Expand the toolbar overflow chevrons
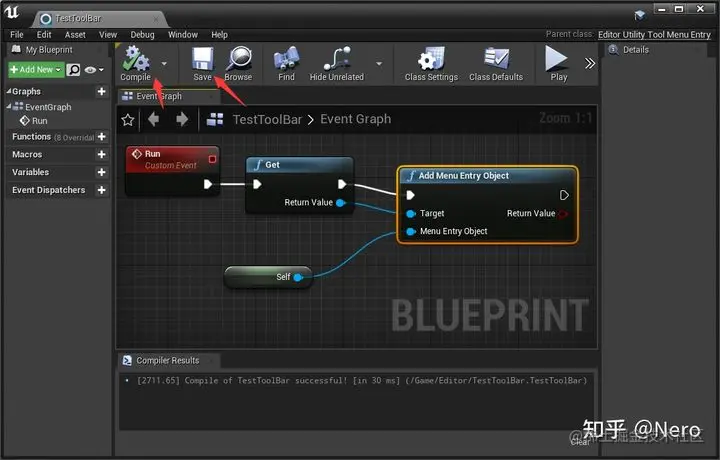Screen dimensions: 720x460 click(590, 63)
